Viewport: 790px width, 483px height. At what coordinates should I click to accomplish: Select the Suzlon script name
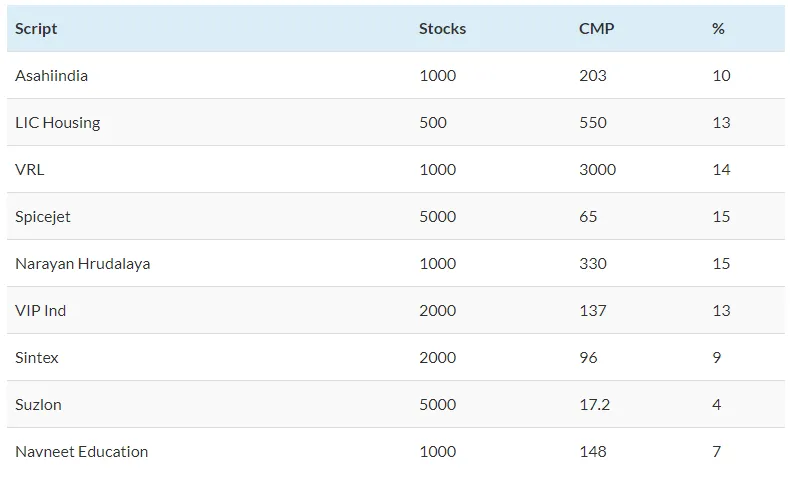coord(39,405)
